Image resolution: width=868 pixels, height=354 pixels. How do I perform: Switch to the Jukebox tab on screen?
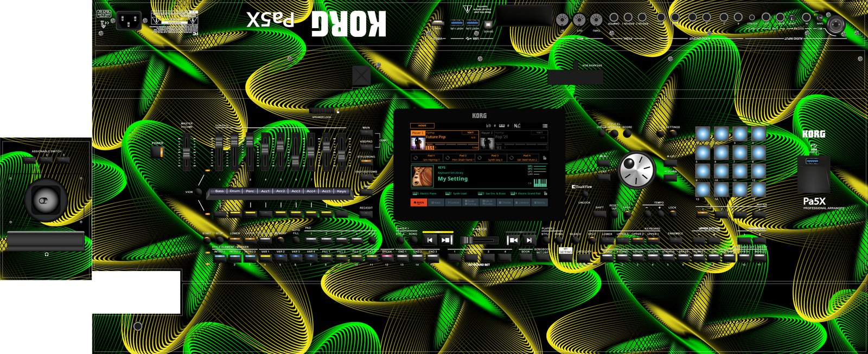pos(523,203)
